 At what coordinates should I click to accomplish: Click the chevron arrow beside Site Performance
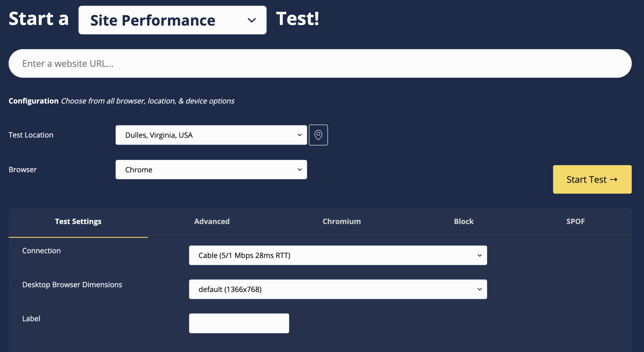point(251,20)
